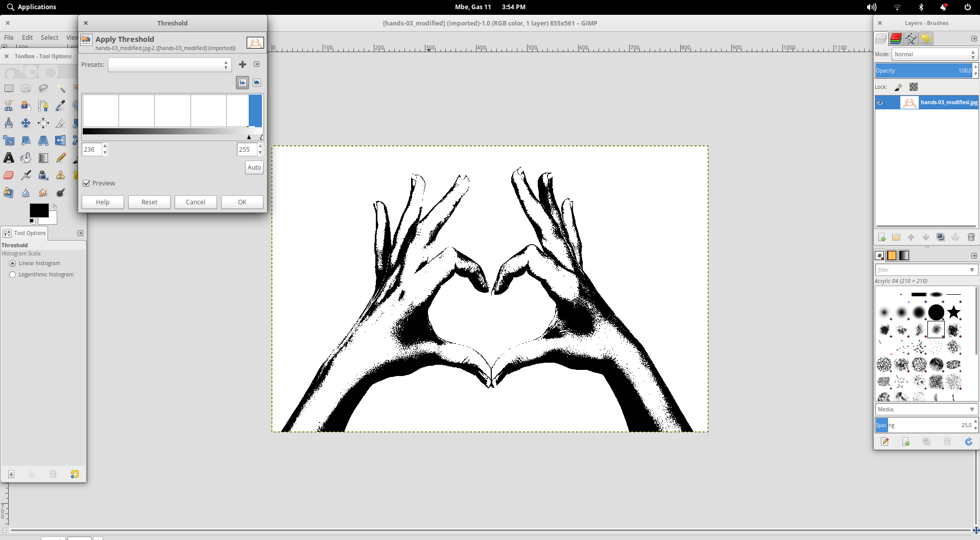Open Threshold dialog presets menu arrow
980x540 pixels.
coord(257,64)
